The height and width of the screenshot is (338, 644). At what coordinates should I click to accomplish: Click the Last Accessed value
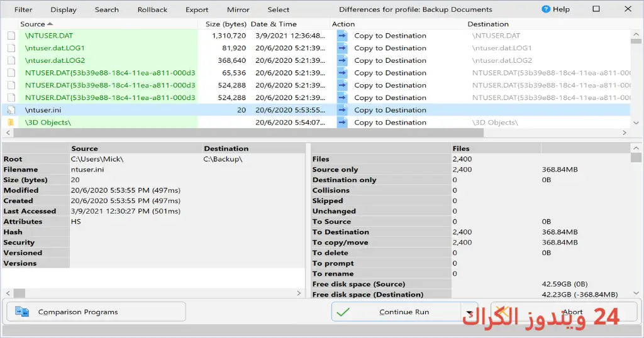click(126, 211)
